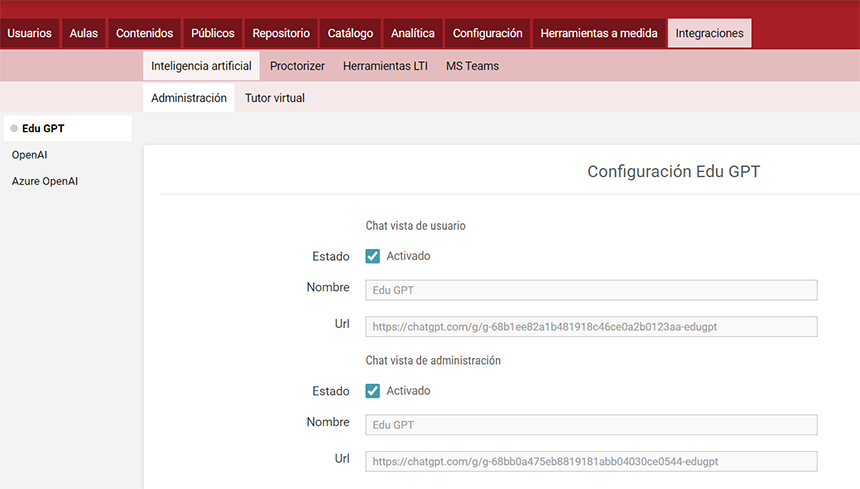This screenshot has height=489, width=860.
Task: Click the administration chat Url field
Action: (x=591, y=462)
